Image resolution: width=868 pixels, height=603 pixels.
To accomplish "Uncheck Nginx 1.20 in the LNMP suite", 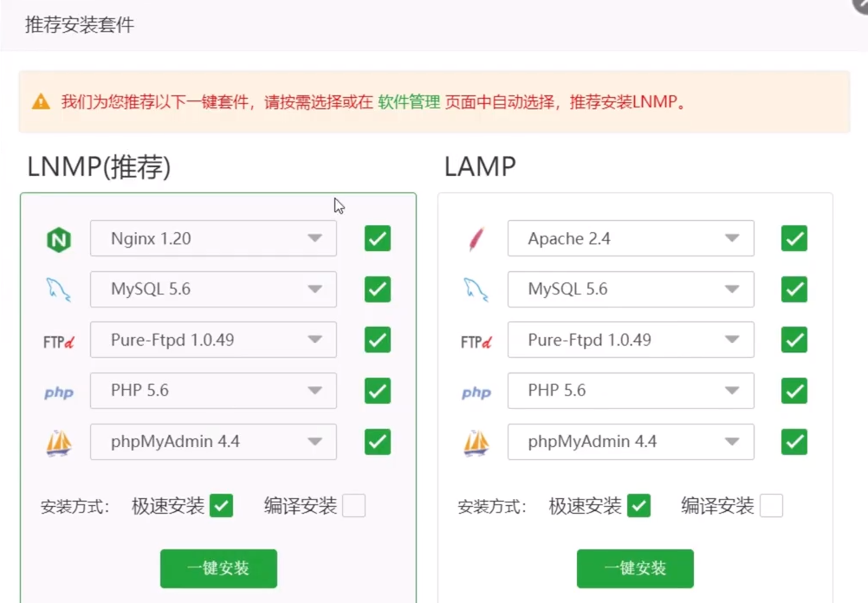I will click(x=377, y=237).
